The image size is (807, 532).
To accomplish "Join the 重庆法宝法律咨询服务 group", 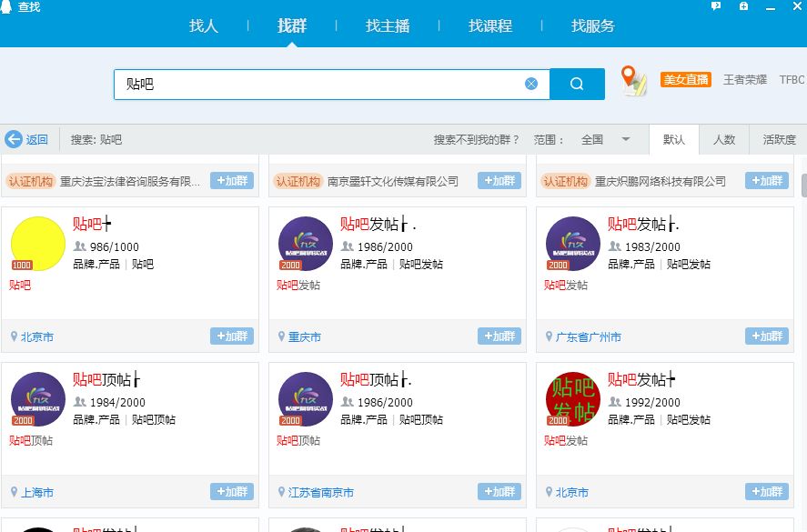I will (x=232, y=181).
